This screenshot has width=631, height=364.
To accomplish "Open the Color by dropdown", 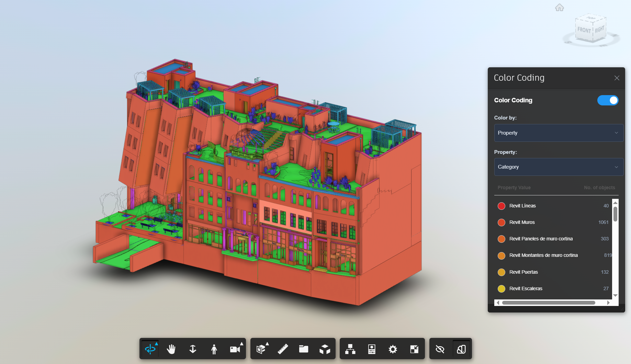I will click(559, 133).
